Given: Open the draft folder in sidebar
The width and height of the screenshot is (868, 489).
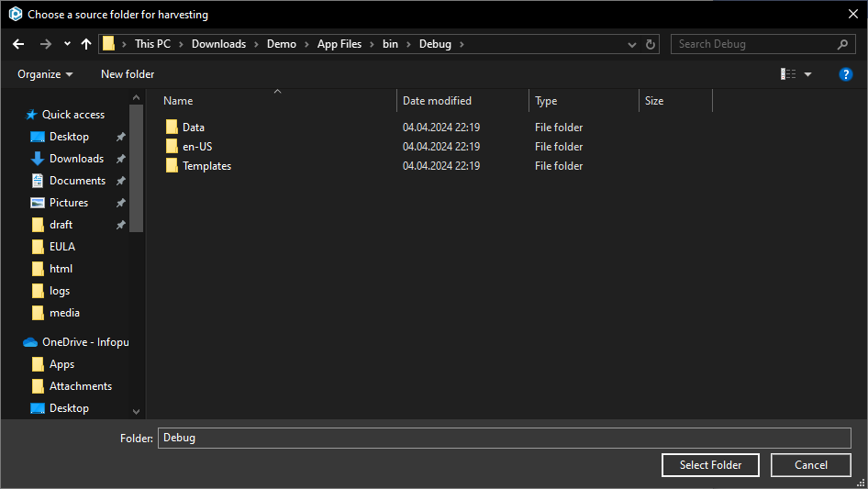Looking at the screenshot, I should [61, 225].
